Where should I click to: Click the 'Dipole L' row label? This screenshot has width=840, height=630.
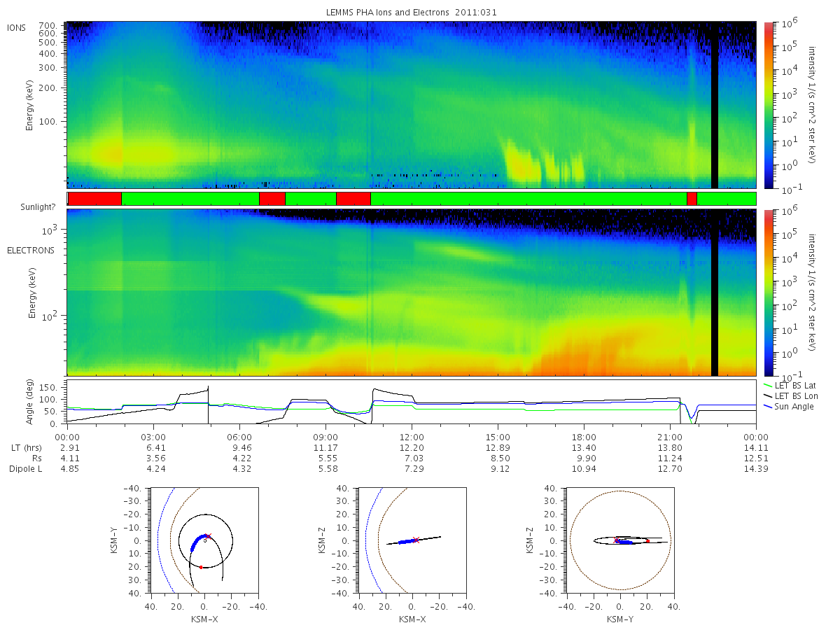pyautogui.click(x=25, y=468)
